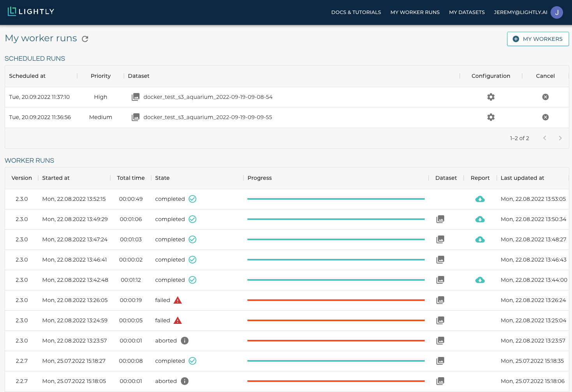Click the failed warning icon for the 13:26:05 run

pyautogui.click(x=178, y=300)
